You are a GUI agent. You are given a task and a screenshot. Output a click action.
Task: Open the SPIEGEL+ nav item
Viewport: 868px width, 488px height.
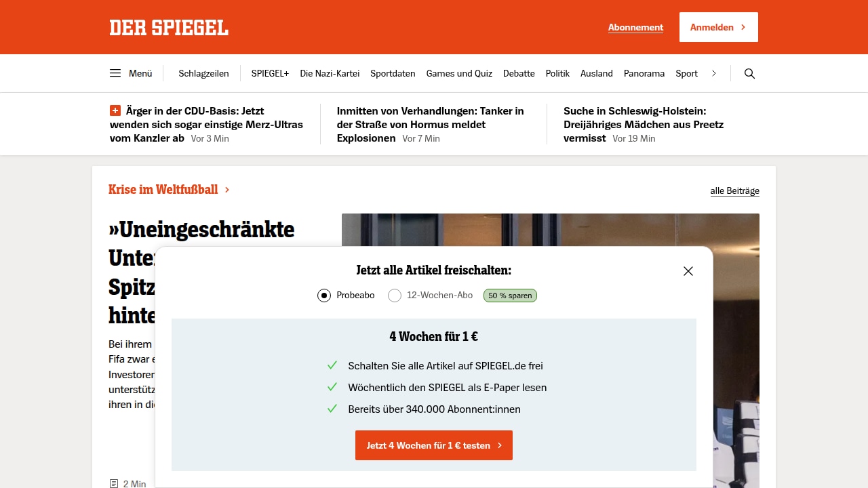270,73
